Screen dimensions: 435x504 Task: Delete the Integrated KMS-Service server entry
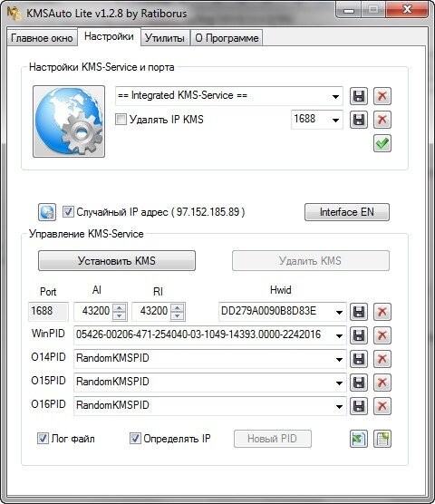[382, 96]
